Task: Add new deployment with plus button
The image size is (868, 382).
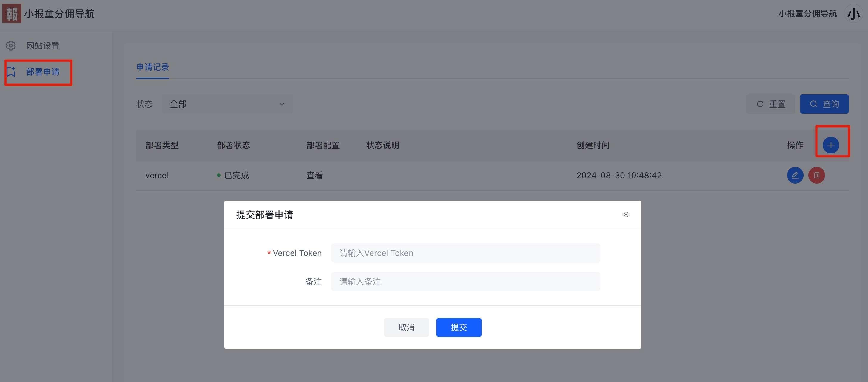Action: click(x=831, y=145)
